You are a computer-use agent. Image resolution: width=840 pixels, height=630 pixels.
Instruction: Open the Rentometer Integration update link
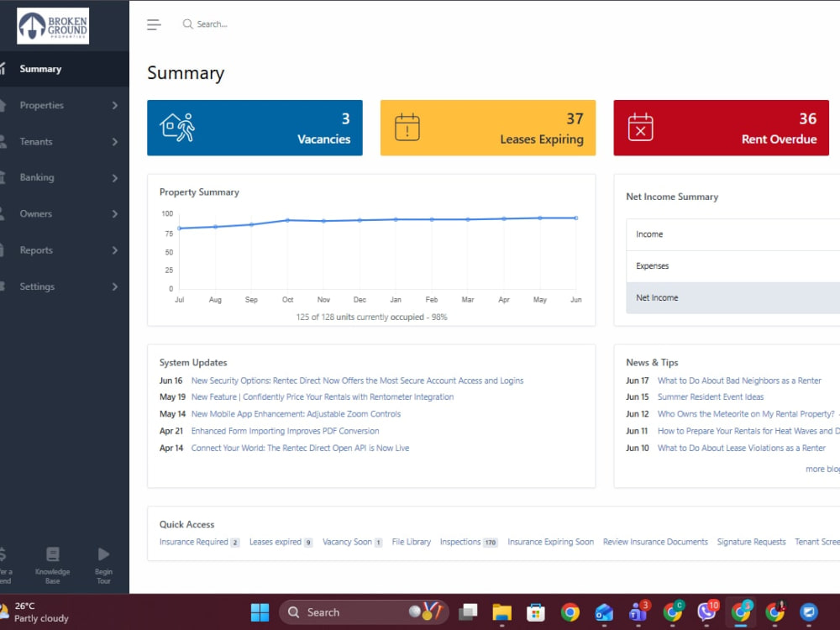(x=323, y=397)
